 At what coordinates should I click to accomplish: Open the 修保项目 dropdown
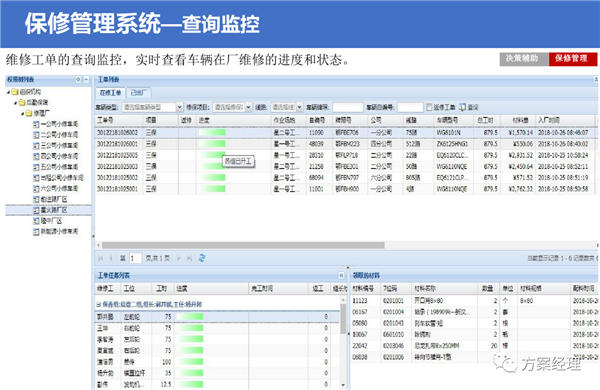pyautogui.click(x=248, y=108)
